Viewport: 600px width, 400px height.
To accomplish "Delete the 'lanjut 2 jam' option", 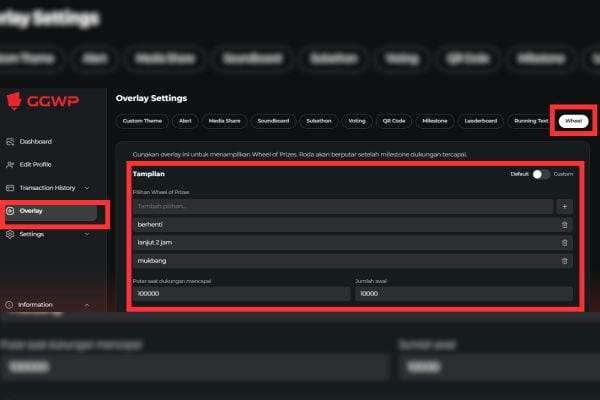I will (x=564, y=243).
